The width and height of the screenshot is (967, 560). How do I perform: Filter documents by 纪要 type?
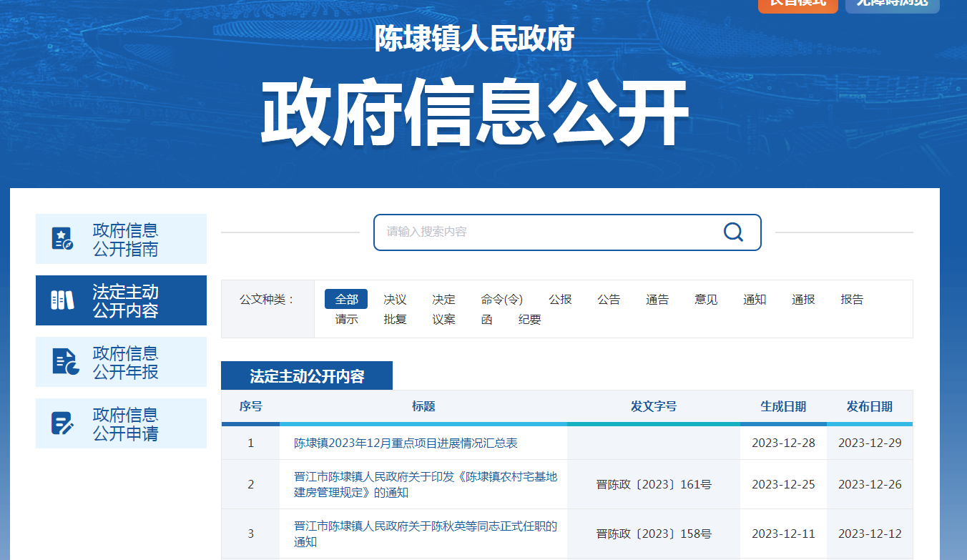529,319
